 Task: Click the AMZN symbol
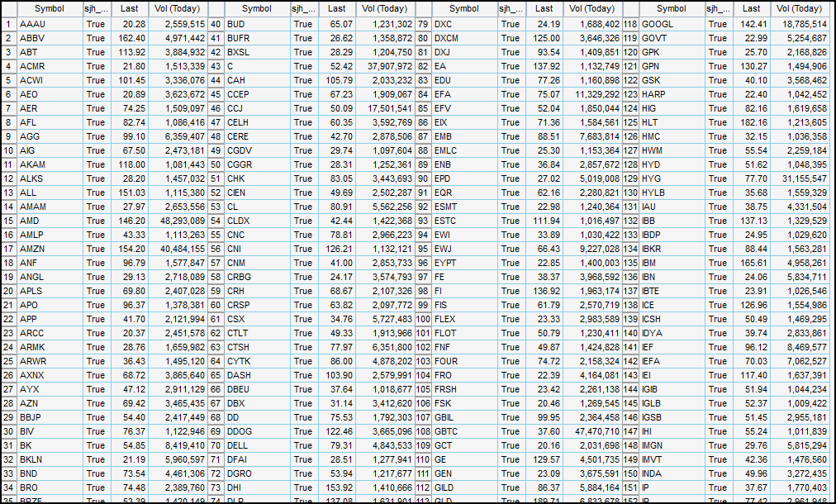click(50, 249)
